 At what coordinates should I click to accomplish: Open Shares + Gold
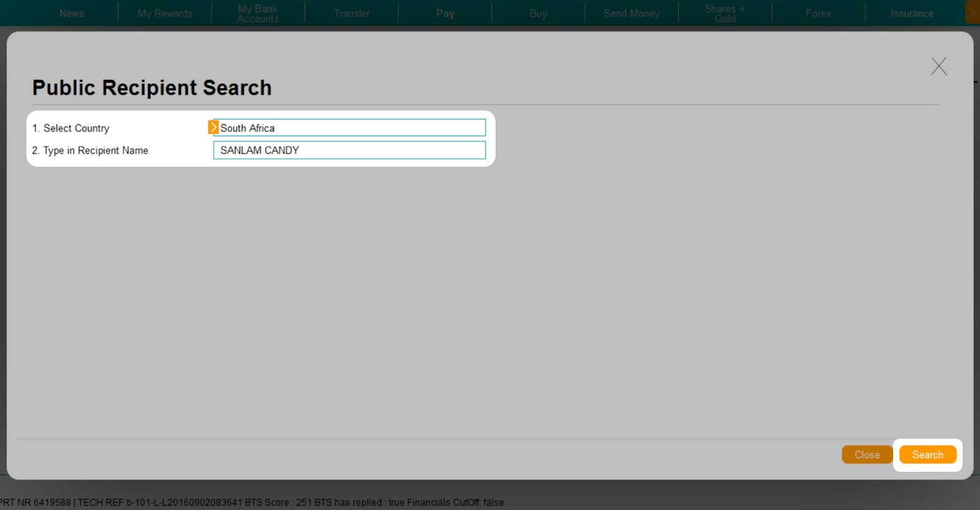(725, 13)
